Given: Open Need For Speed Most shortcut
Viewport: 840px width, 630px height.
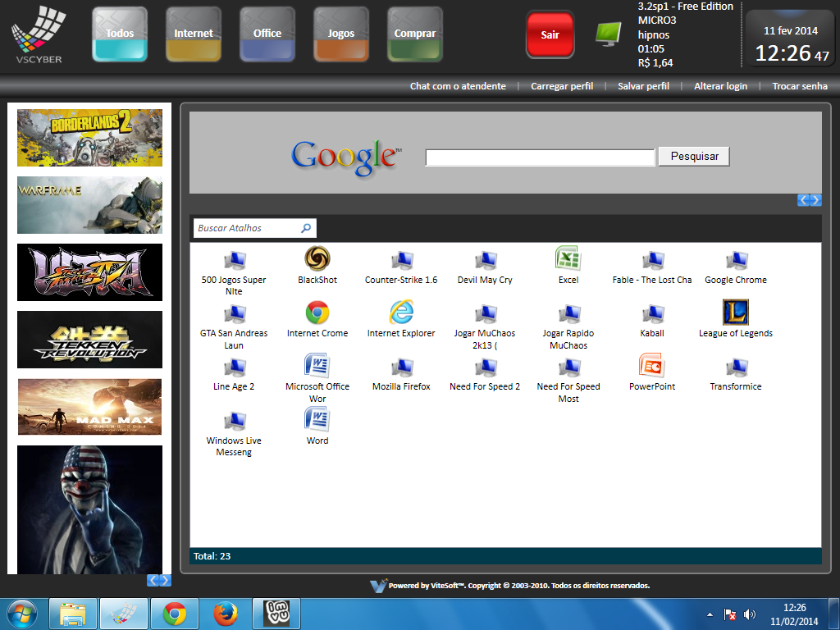Looking at the screenshot, I should coord(568,380).
